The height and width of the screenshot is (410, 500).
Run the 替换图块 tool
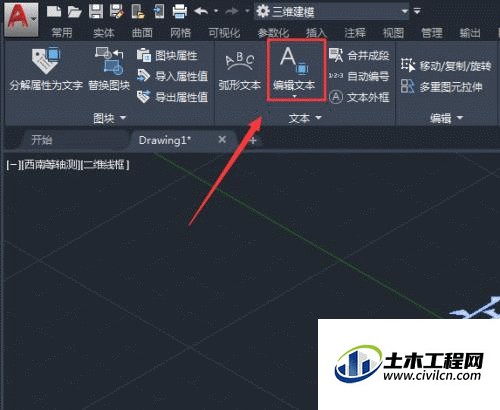click(109, 69)
